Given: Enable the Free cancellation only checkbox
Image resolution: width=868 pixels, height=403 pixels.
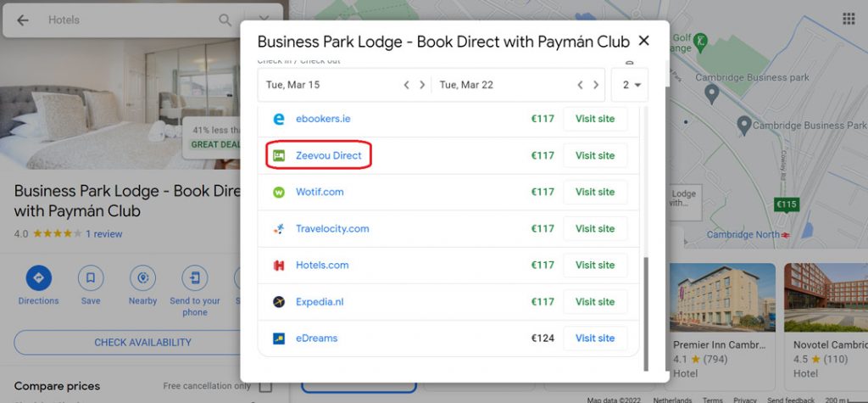Looking at the screenshot, I should 265,386.
